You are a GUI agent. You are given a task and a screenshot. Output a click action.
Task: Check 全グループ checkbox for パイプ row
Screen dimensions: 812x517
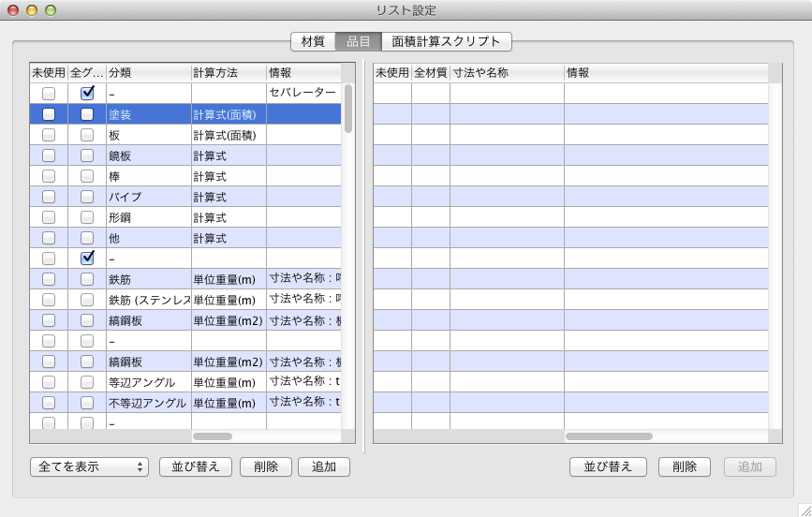[87, 197]
